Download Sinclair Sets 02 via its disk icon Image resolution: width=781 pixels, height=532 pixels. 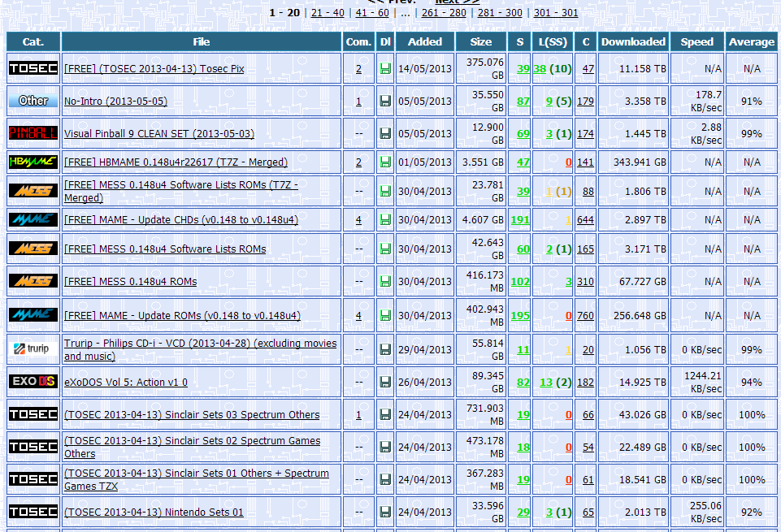click(385, 447)
